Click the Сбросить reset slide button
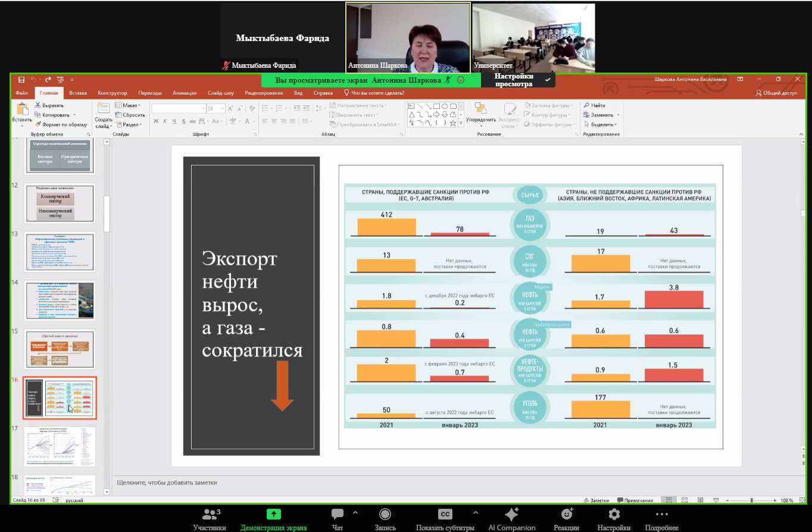 [130, 115]
